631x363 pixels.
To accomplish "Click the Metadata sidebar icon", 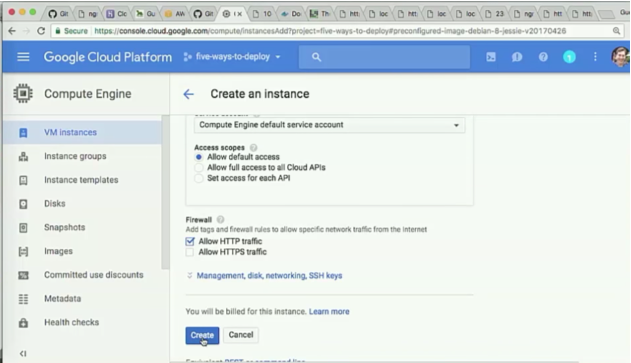I will pyautogui.click(x=23, y=299).
